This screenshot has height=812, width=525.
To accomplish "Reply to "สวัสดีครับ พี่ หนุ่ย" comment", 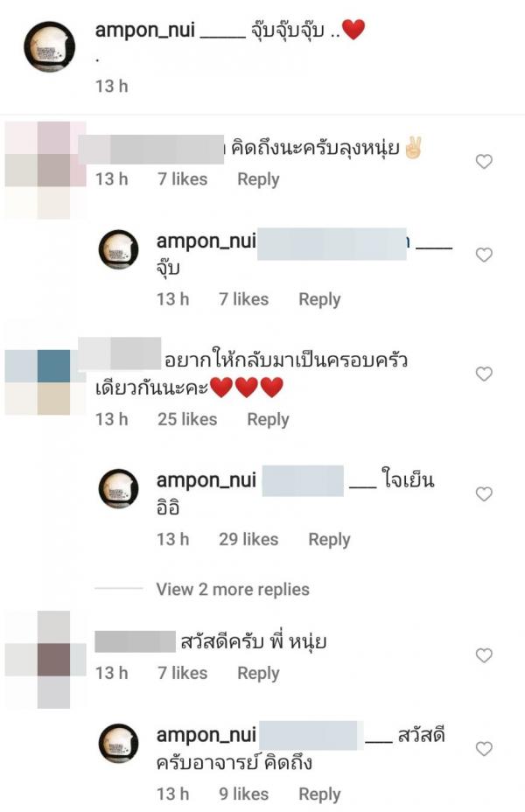I will click(x=258, y=673).
